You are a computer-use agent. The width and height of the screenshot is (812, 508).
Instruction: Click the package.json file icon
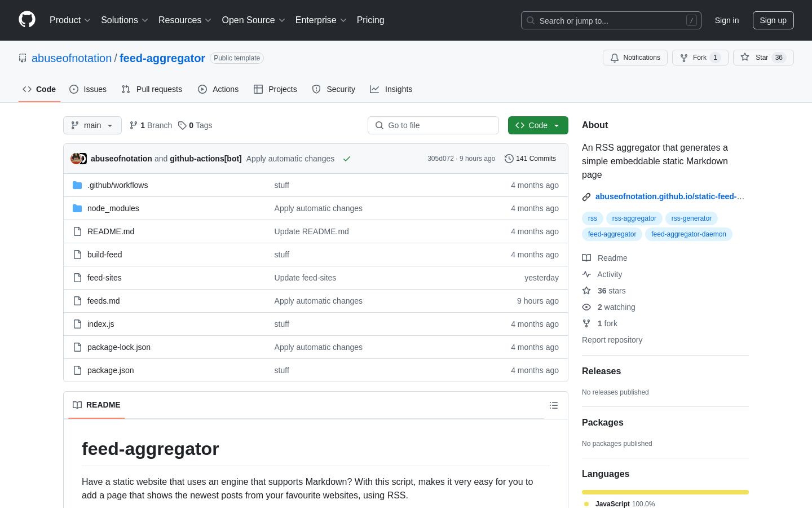(x=77, y=370)
